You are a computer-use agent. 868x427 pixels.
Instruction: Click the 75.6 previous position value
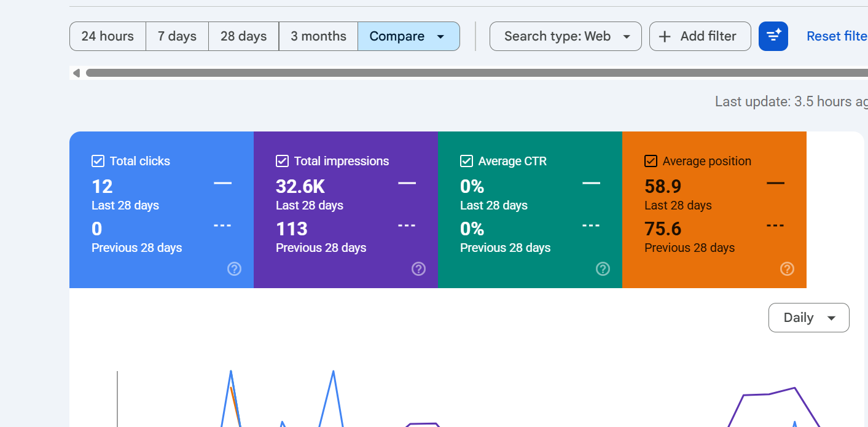click(663, 229)
